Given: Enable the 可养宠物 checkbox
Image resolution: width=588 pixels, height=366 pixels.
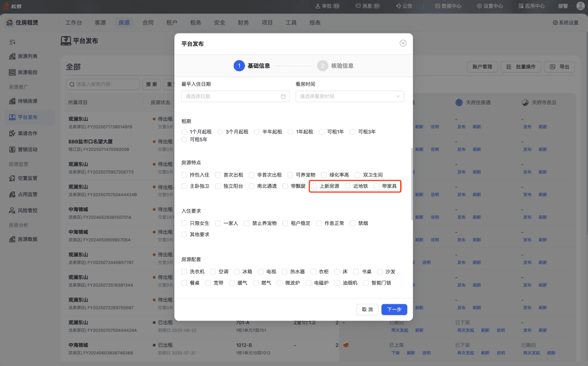Looking at the screenshot, I should (x=290, y=175).
